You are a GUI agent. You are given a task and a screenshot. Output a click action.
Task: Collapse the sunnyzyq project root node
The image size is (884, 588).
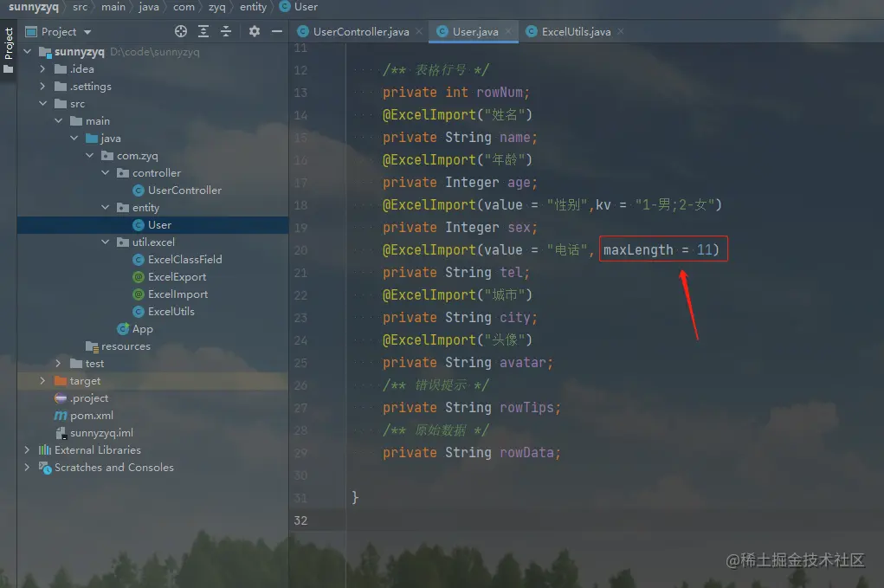(x=27, y=52)
